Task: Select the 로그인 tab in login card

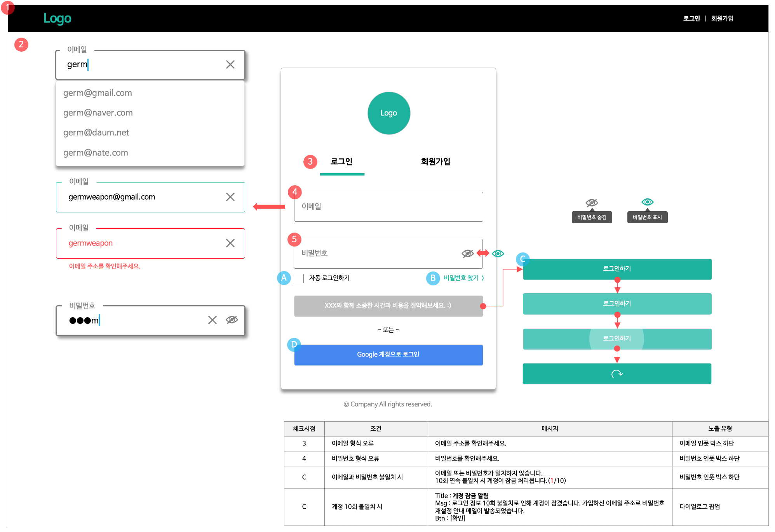Action: point(341,162)
